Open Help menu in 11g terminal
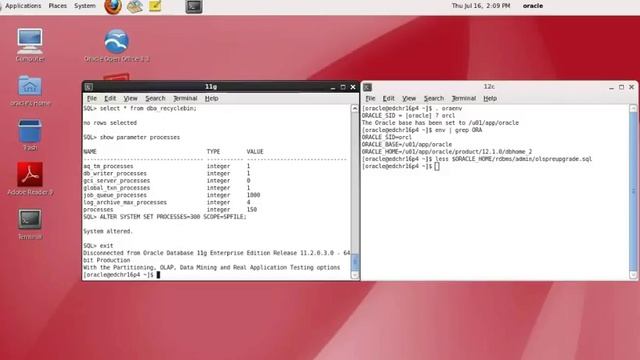The height and width of the screenshot is (360, 640). [x=211, y=98]
